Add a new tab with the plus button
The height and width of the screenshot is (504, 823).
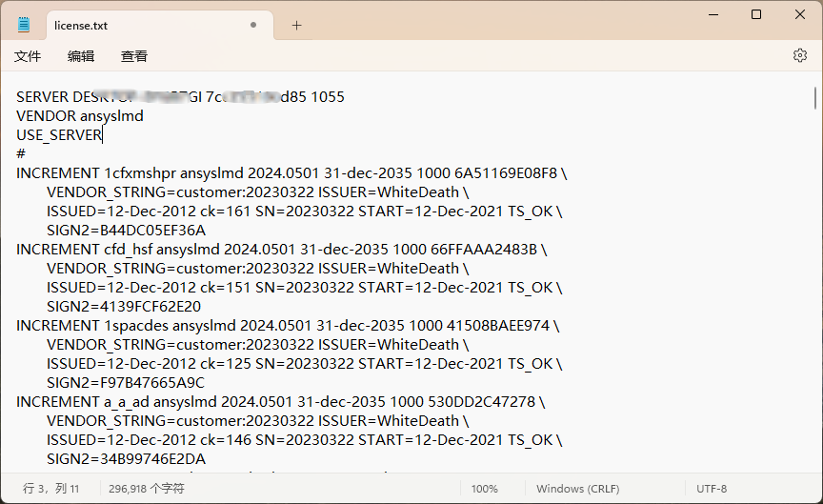tap(296, 26)
